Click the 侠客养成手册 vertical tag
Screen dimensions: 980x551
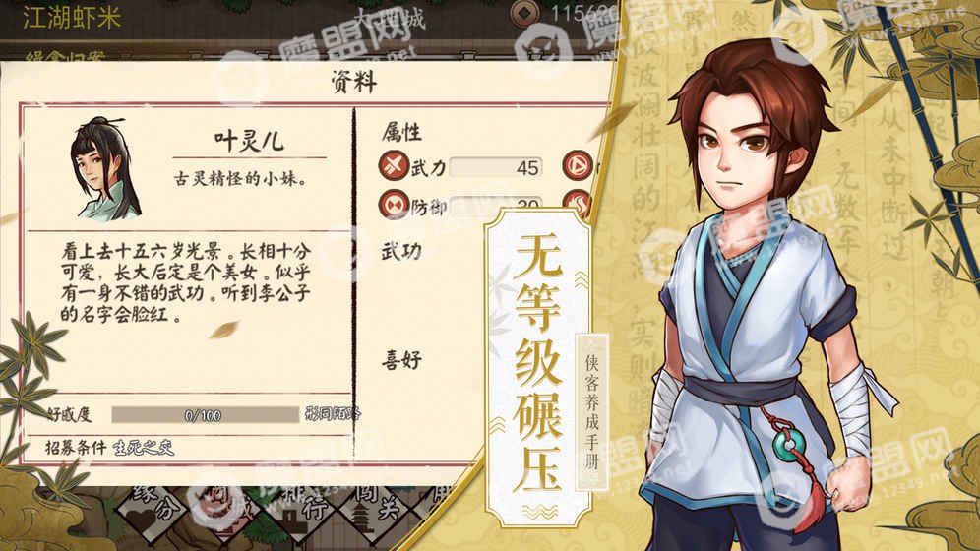pyautogui.click(x=591, y=411)
